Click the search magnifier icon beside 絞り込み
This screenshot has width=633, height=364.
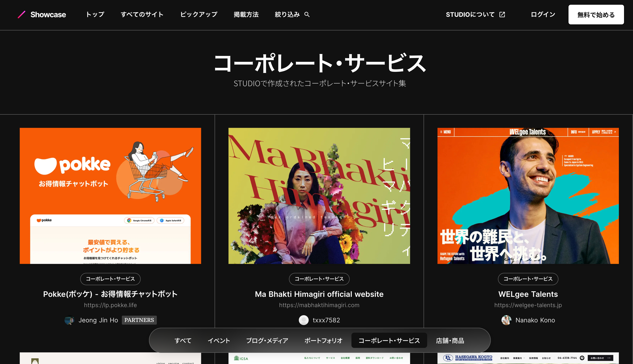307,15
